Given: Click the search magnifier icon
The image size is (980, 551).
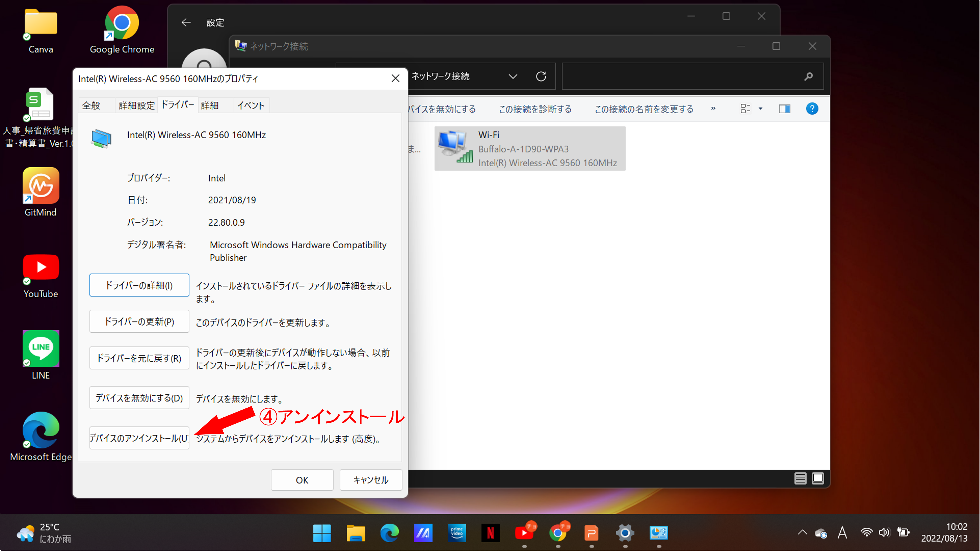Looking at the screenshot, I should (x=808, y=77).
